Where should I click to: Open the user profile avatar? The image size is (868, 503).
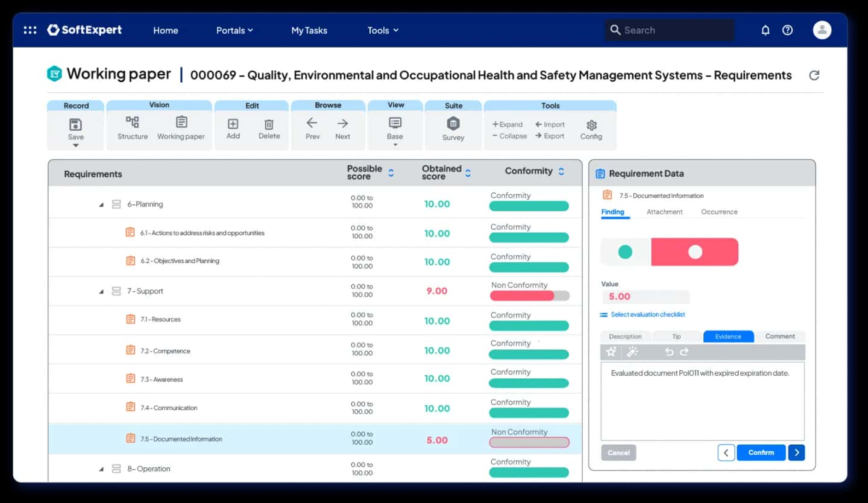[822, 30]
